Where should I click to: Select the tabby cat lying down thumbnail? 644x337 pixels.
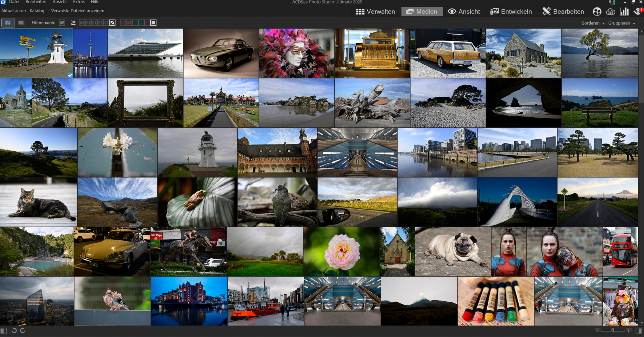pyautogui.click(x=38, y=202)
